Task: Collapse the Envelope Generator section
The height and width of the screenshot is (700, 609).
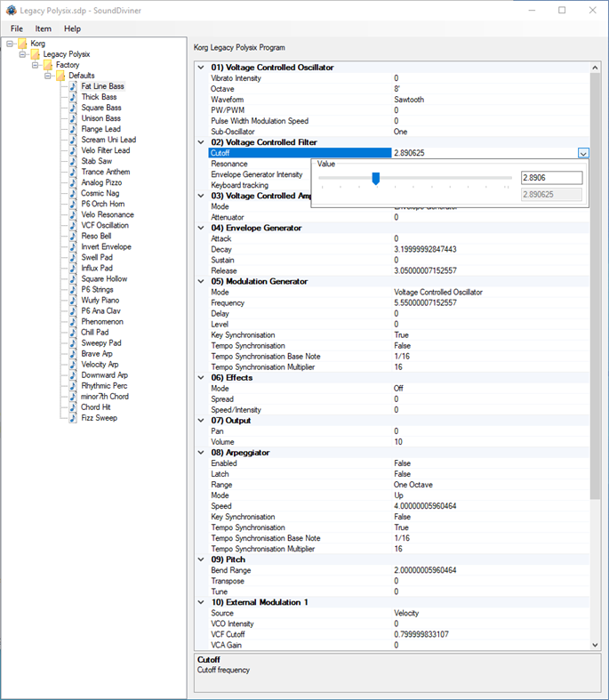Action: pos(201,228)
